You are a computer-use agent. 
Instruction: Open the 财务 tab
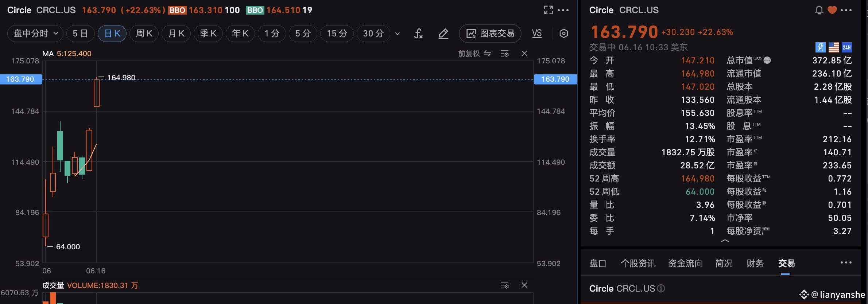tap(755, 263)
